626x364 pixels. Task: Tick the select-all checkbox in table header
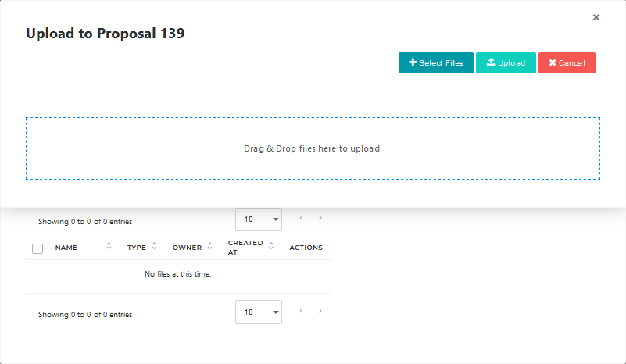pos(38,248)
